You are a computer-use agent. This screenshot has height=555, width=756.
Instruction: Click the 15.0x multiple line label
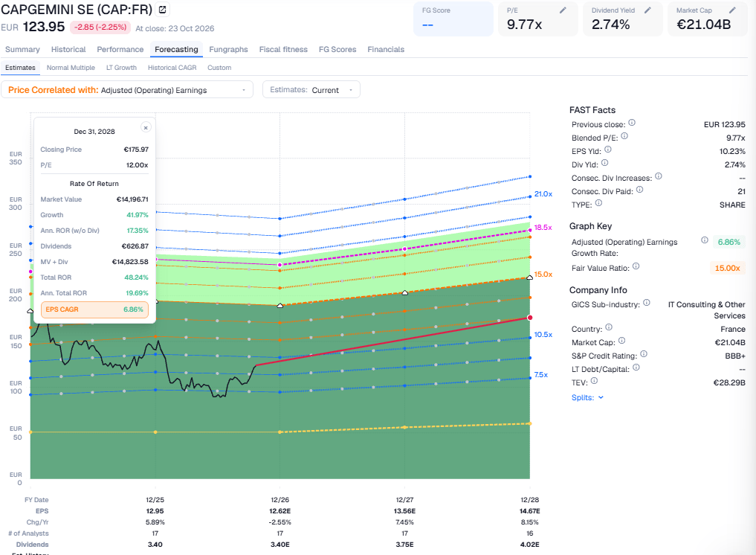point(543,274)
